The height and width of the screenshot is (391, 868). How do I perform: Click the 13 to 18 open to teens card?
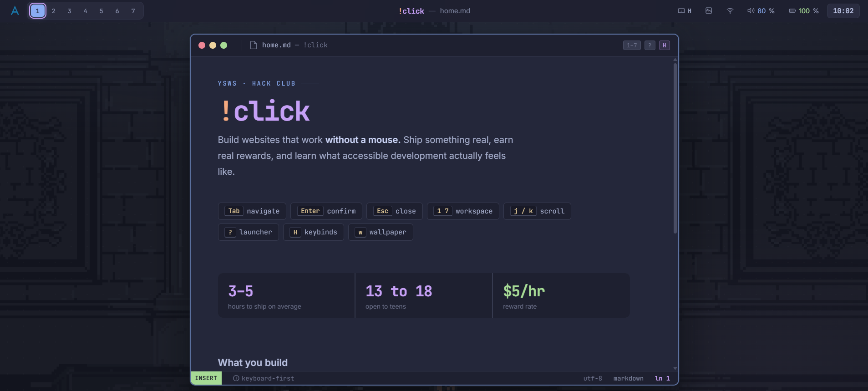point(424,295)
